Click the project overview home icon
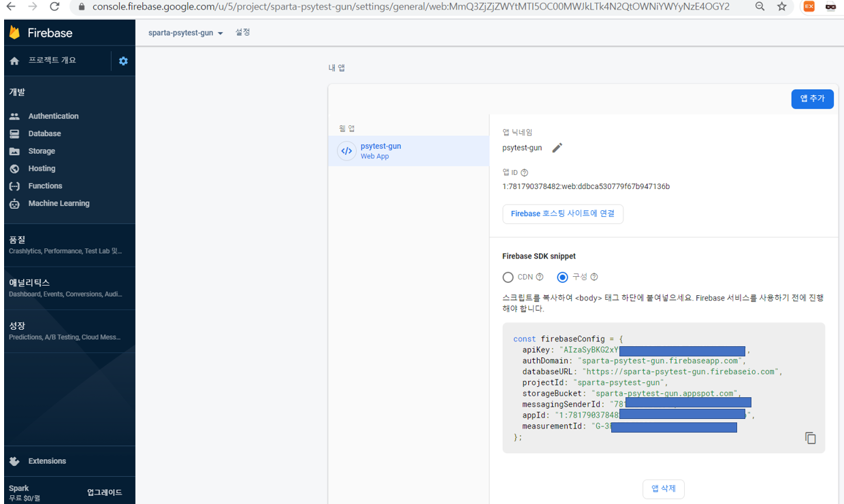The image size is (844, 504). coord(14,61)
